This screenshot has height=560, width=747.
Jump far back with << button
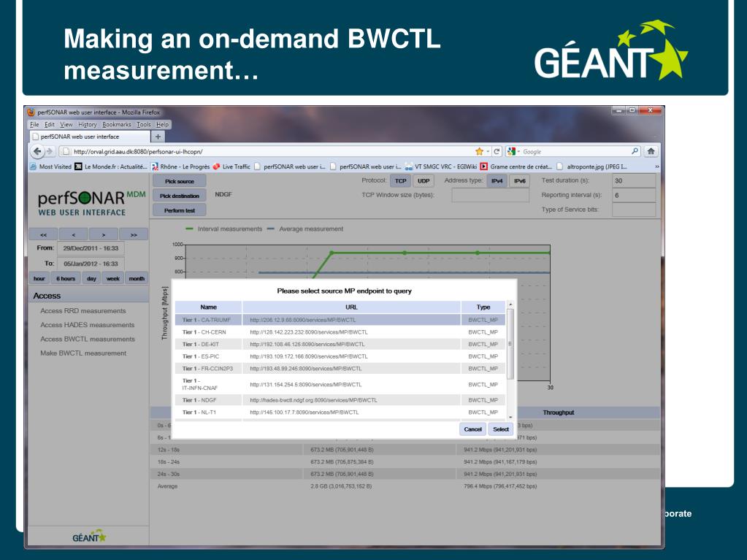click(x=43, y=234)
